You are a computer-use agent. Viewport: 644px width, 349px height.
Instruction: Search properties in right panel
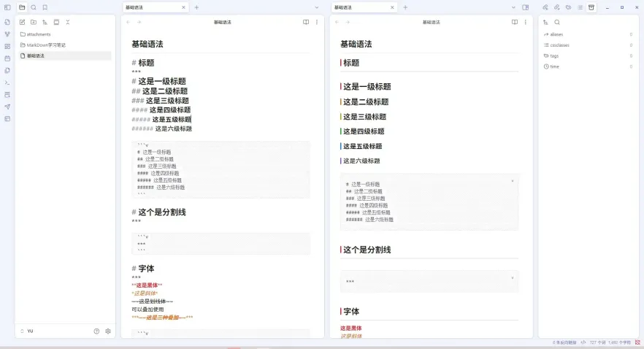pos(557,22)
